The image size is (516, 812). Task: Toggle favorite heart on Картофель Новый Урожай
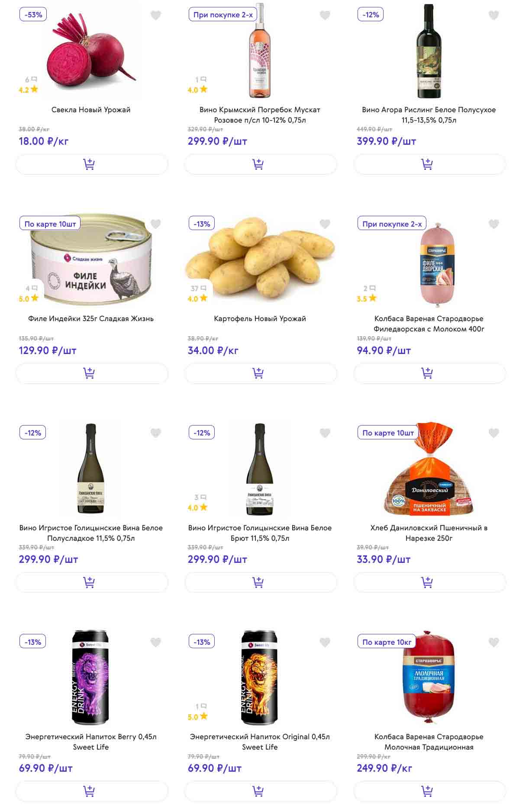coord(325,224)
